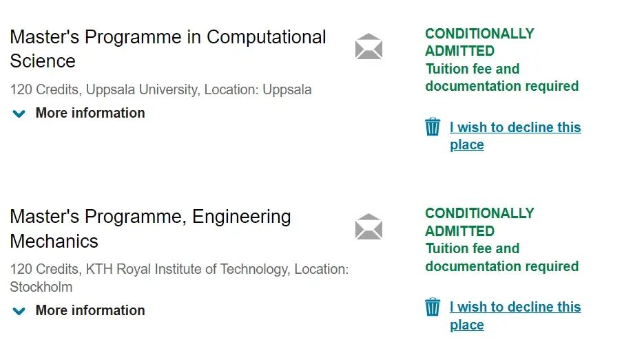Show More information for Uppsala programme
The image size is (644, 355).
pos(90,113)
